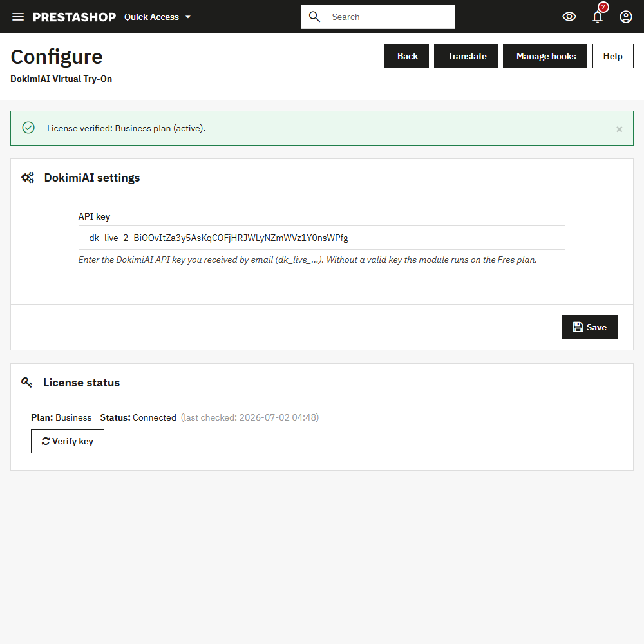This screenshot has height=644, width=644.
Task: Click the License status key icon
Action: 26,383
